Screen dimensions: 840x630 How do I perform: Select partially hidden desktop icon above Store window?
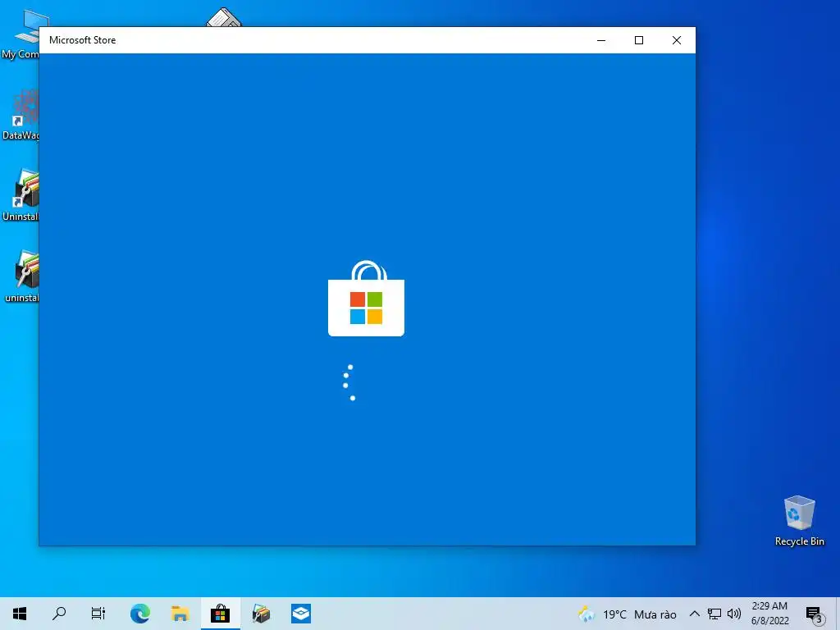224,17
